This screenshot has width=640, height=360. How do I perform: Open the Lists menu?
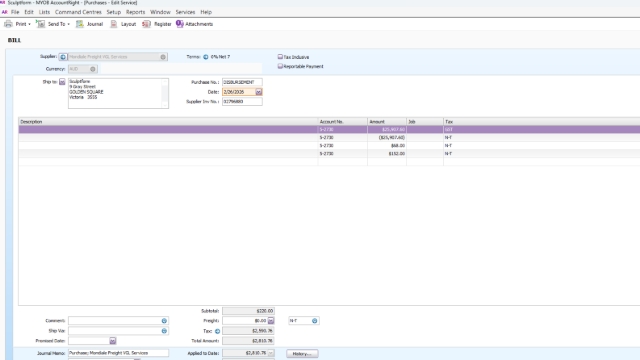(44, 12)
